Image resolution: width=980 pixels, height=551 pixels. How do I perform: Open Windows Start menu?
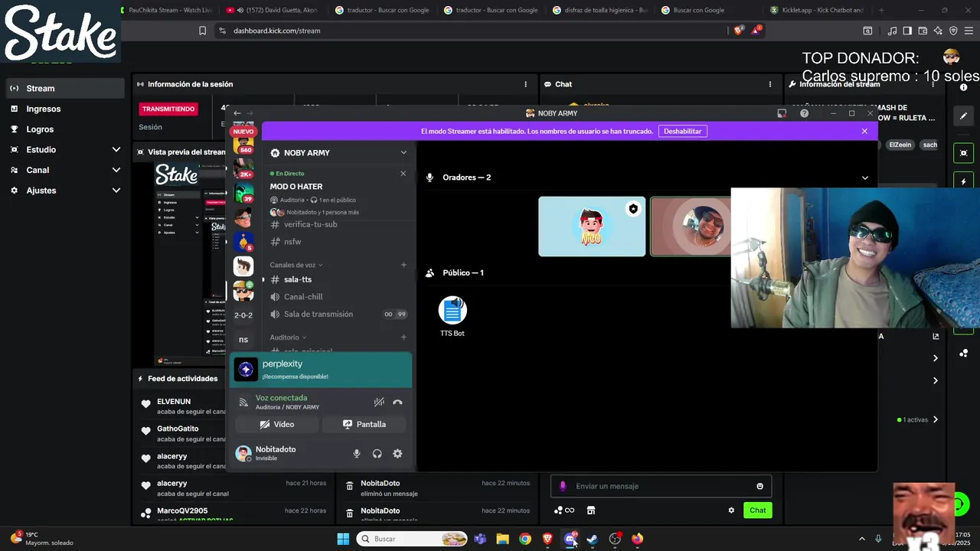point(343,539)
